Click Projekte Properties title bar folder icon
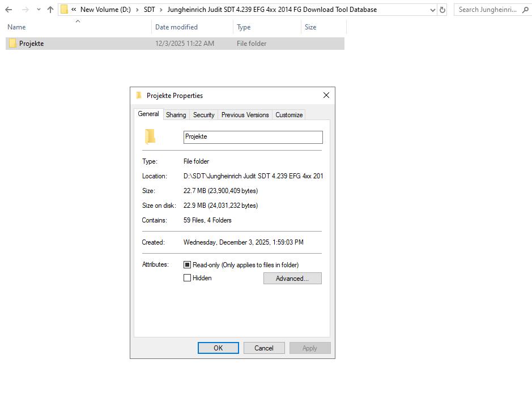 138,95
